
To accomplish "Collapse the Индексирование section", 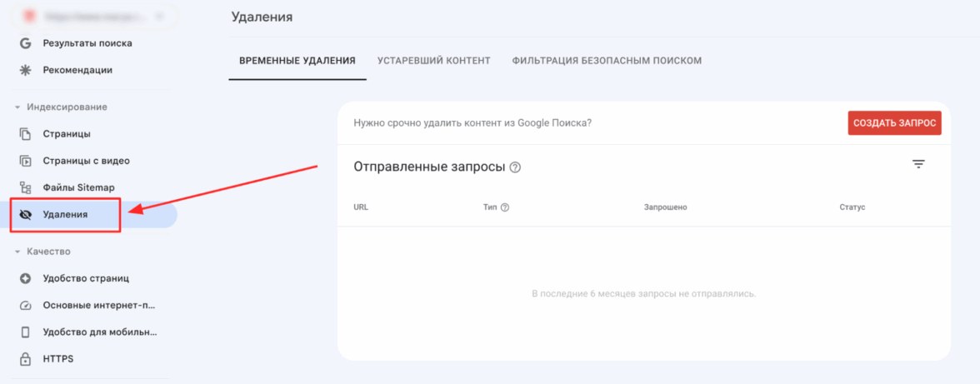I will (x=17, y=107).
